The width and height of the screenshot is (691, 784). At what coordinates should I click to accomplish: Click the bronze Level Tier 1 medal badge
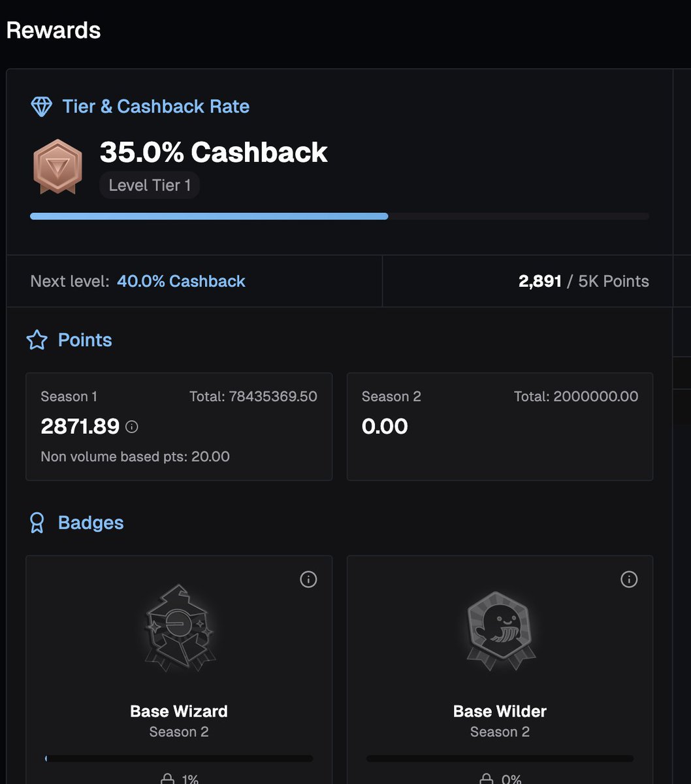coord(58,166)
